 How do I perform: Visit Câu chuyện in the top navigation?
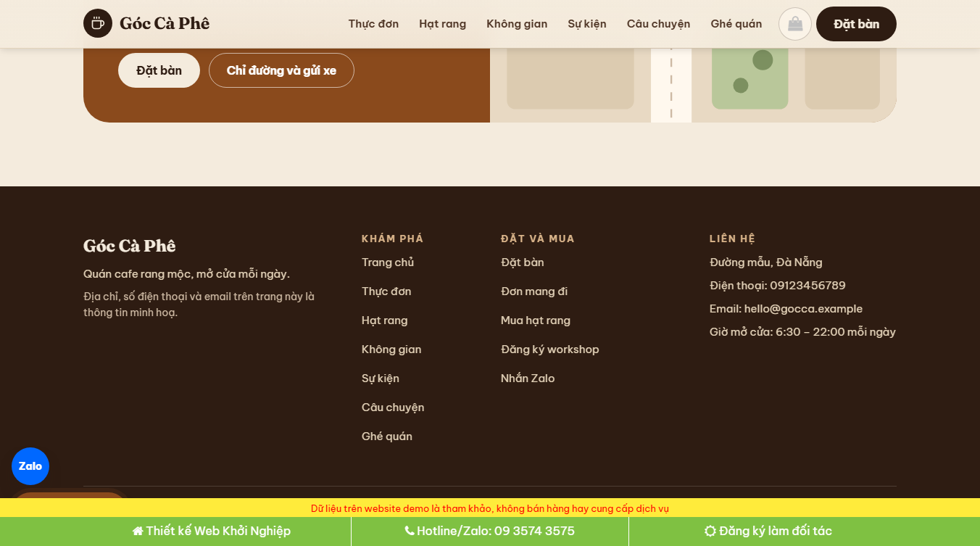pyautogui.click(x=658, y=24)
